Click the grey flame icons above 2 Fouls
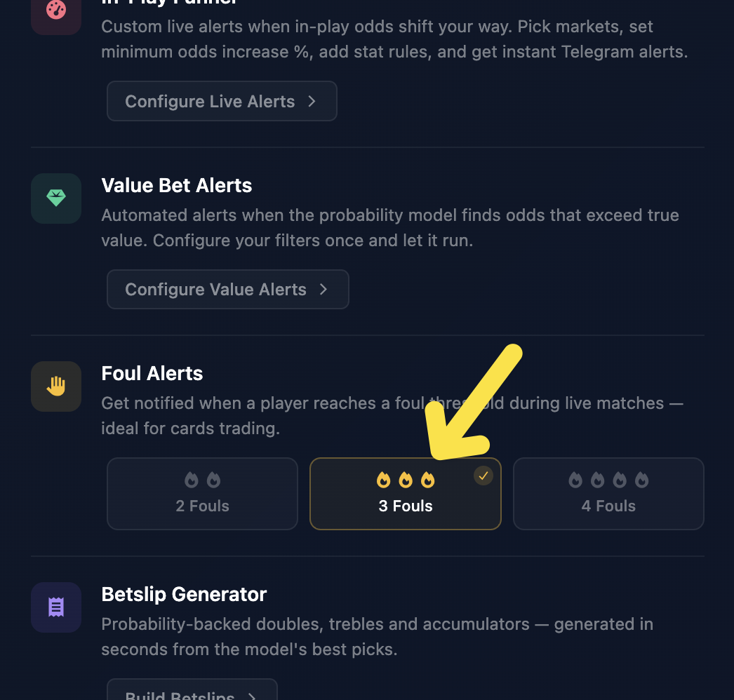Screen dimensions: 734x700 pos(202,480)
